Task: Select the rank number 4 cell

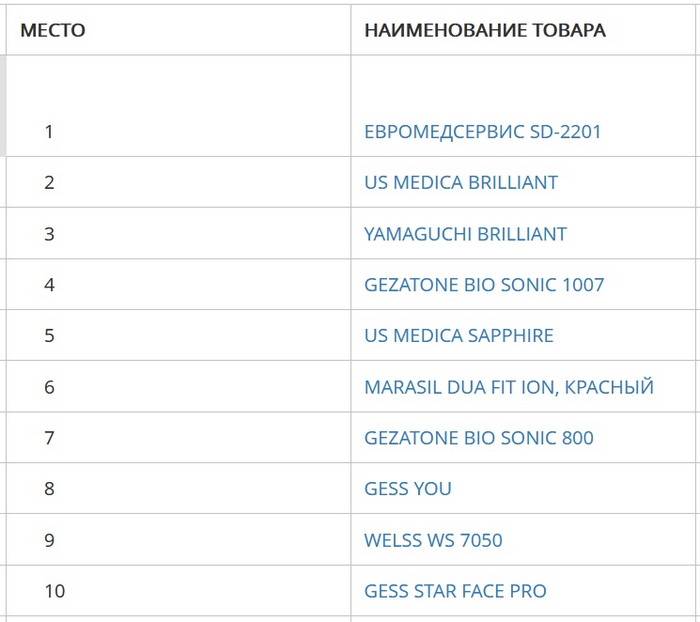Action: coord(49,285)
